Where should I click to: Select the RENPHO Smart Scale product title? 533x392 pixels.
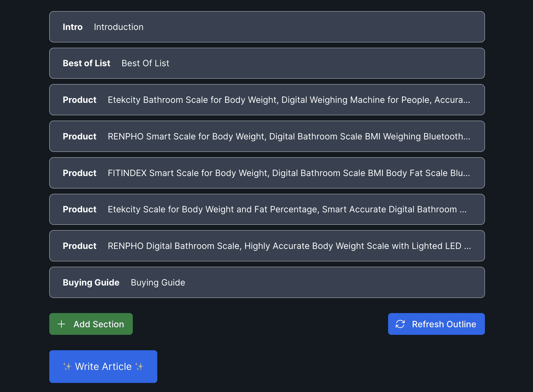point(289,136)
